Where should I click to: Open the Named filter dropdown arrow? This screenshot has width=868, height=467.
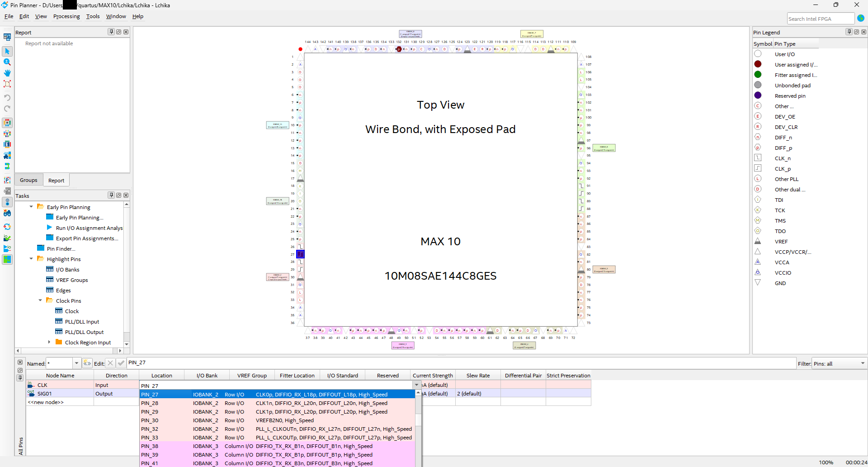point(76,363)
